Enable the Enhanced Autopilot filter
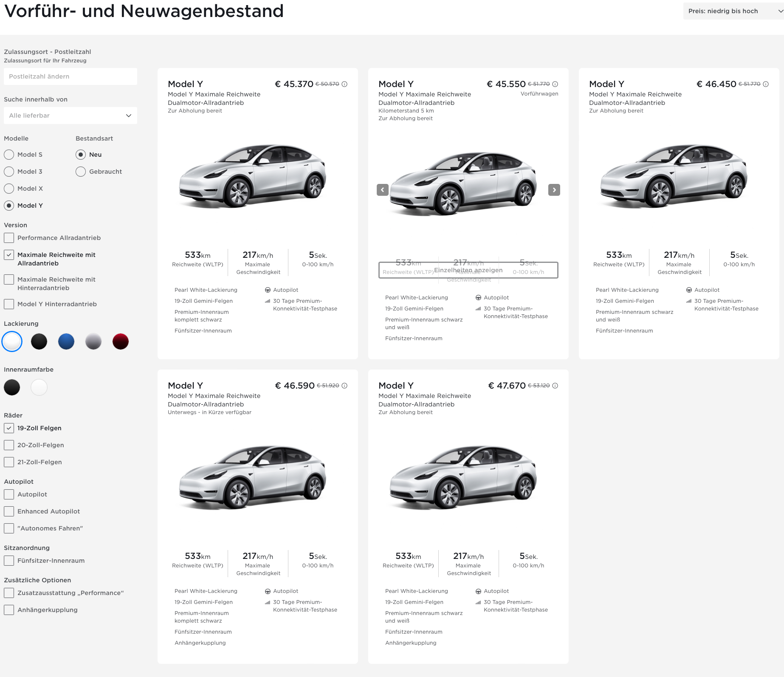 tap(9, 511)
